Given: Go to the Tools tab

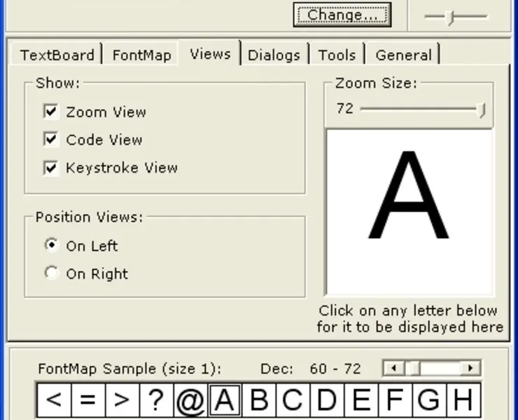Looking at the screenshot, I should 337,55.
